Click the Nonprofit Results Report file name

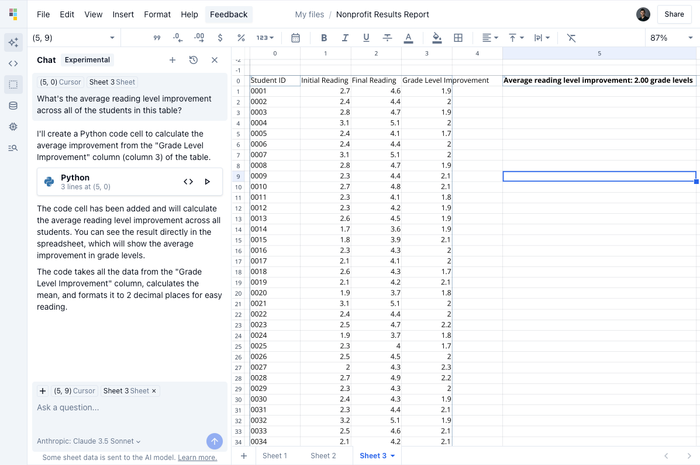[x=382, y=14]
